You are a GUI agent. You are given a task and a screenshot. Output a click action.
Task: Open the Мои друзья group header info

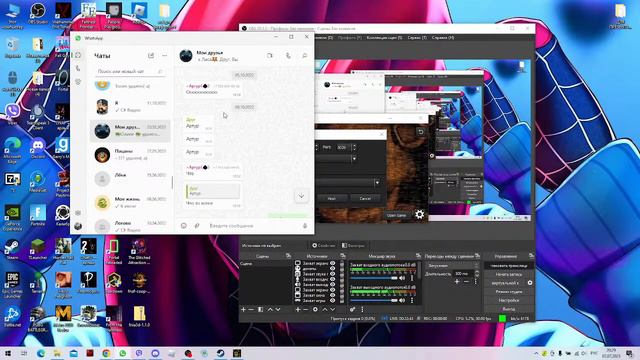218,56
